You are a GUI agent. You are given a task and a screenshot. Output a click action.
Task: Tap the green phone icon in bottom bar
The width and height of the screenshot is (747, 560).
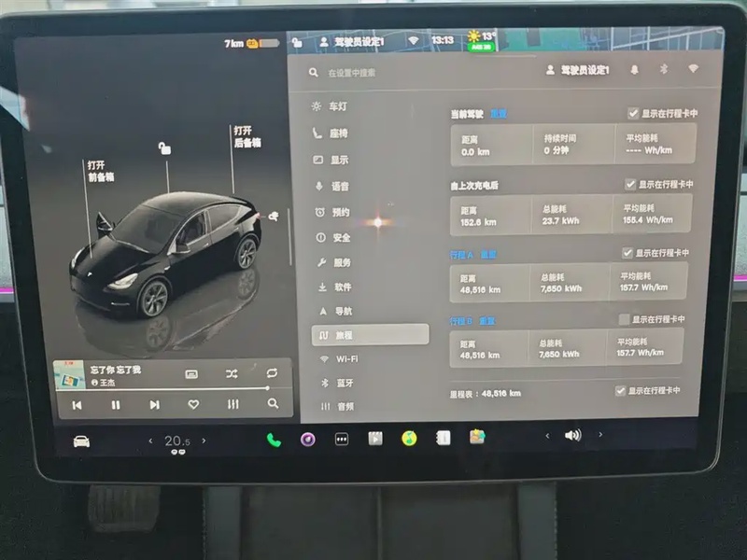(274, 439)
